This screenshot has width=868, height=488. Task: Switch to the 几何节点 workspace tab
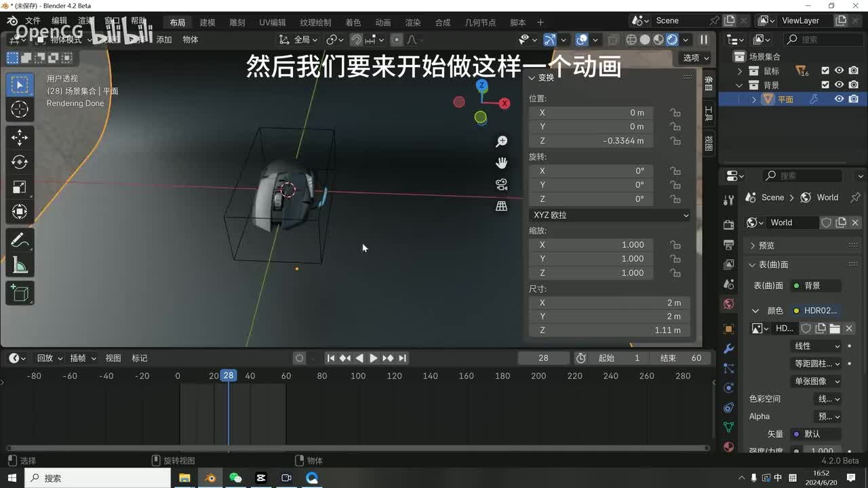point(480,22)
